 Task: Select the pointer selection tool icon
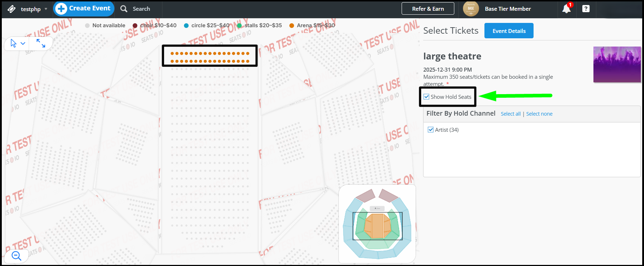pos(13,43)
